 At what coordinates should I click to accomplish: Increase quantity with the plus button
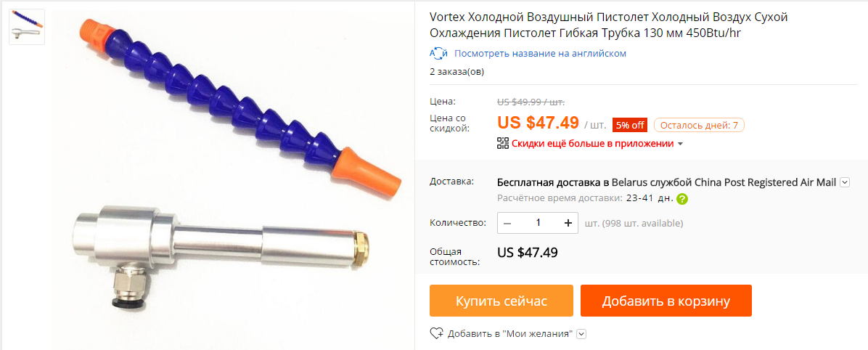click(x=568, y=223)
